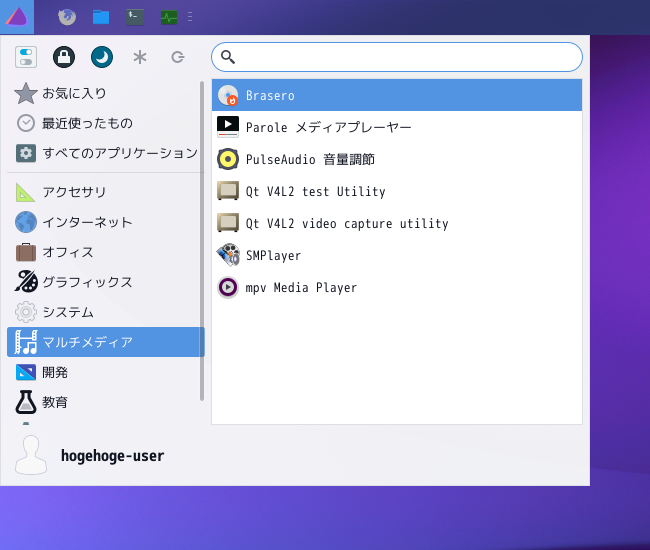Select the オフィス category
Image resolution: width=650 pixels, height=550 pixels.
click(x=106, y=252)
